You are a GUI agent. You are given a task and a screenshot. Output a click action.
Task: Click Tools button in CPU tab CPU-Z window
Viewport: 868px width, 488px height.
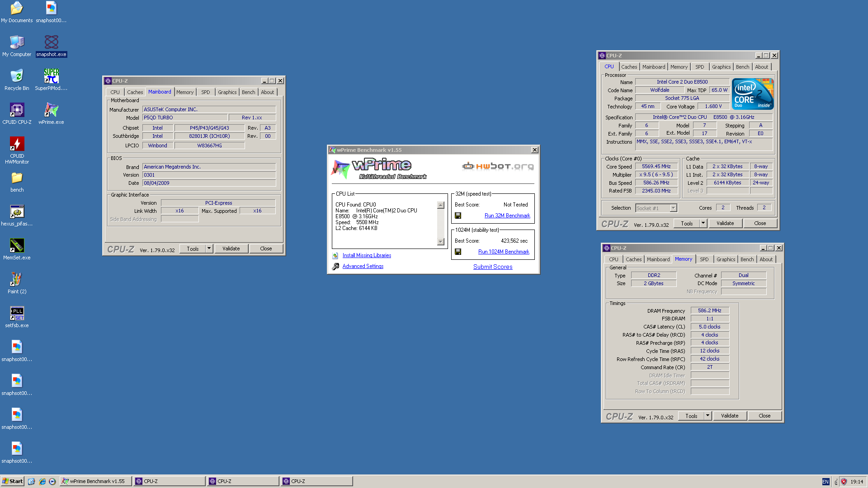[687, 223]
